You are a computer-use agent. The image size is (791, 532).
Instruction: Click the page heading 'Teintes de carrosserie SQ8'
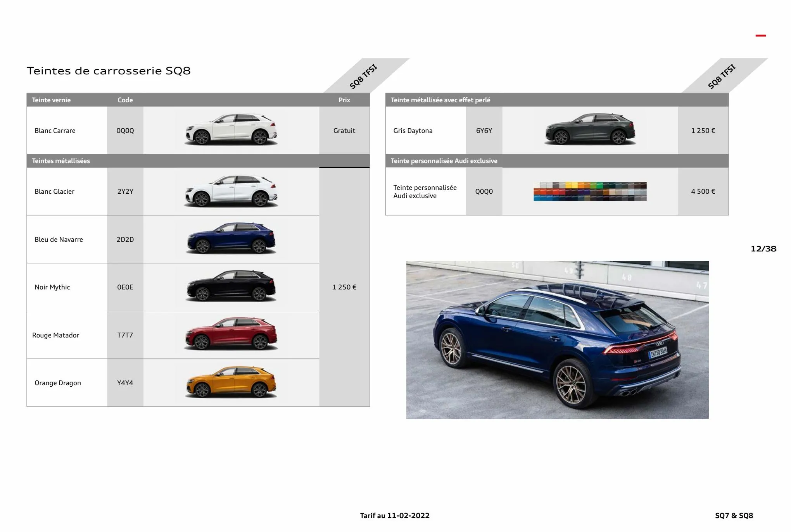pos(109,71)
